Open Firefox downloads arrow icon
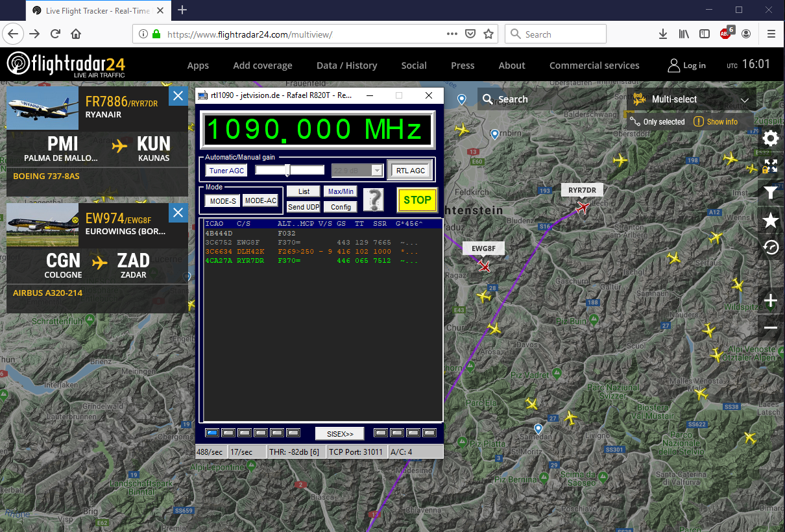The image size is (785, 532). [x=662, y=34]
